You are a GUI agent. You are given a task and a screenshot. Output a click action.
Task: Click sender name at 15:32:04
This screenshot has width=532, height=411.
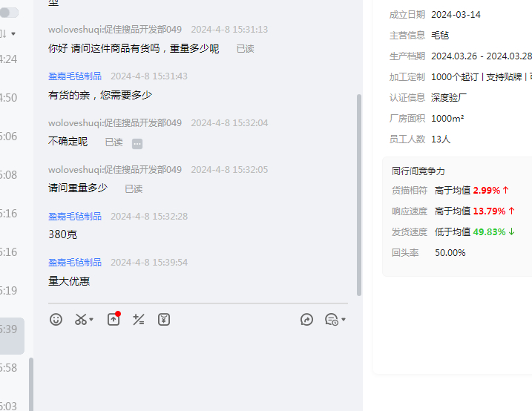tap(115, 122)
